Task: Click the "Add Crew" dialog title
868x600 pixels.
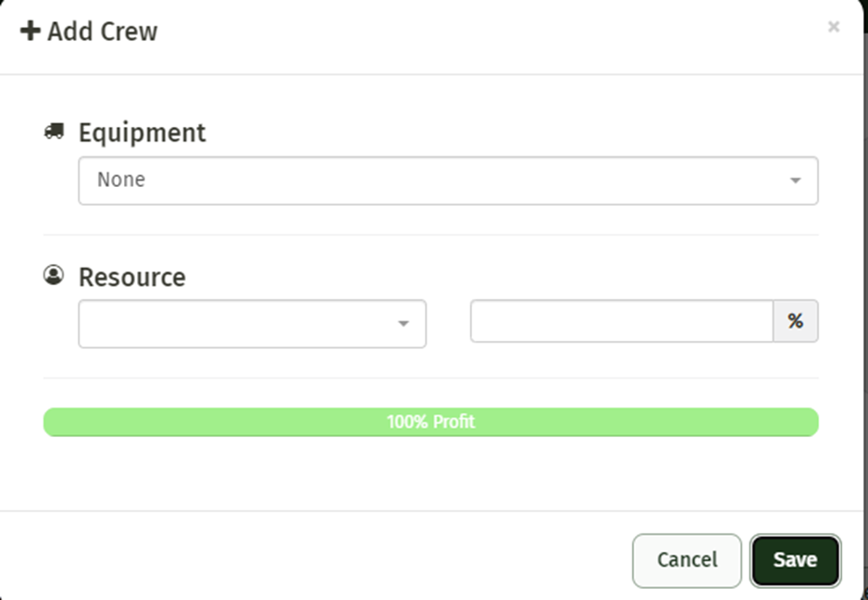Action: point(103,31)
